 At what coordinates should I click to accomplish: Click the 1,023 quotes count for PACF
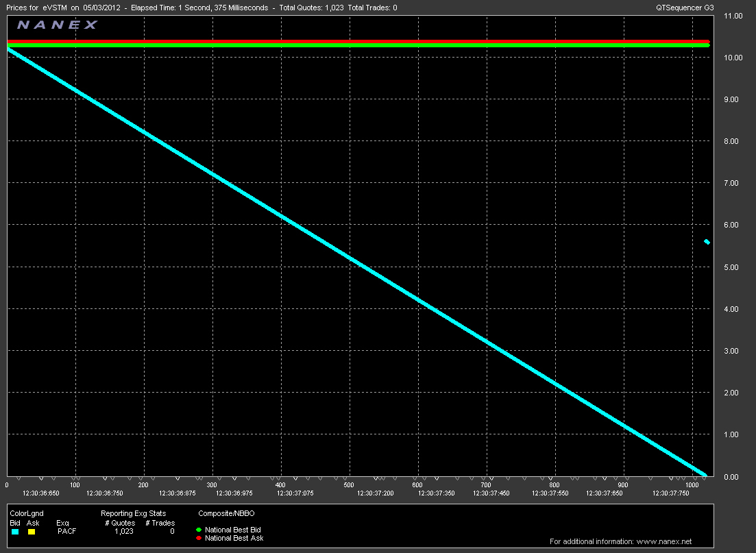point(123,531)
